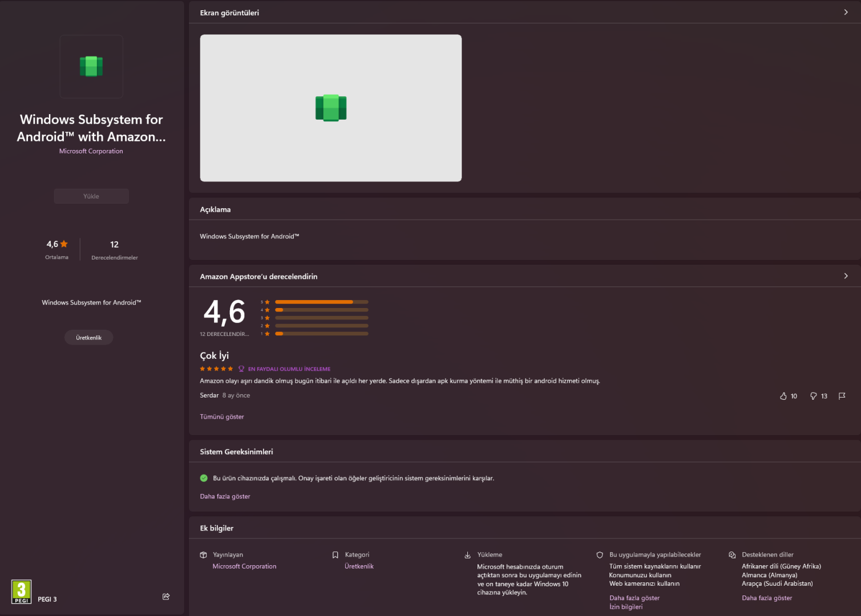Click the PEGI 3 text label
The width and height of the screenshot is (861, 616).
tap(47, 599)
